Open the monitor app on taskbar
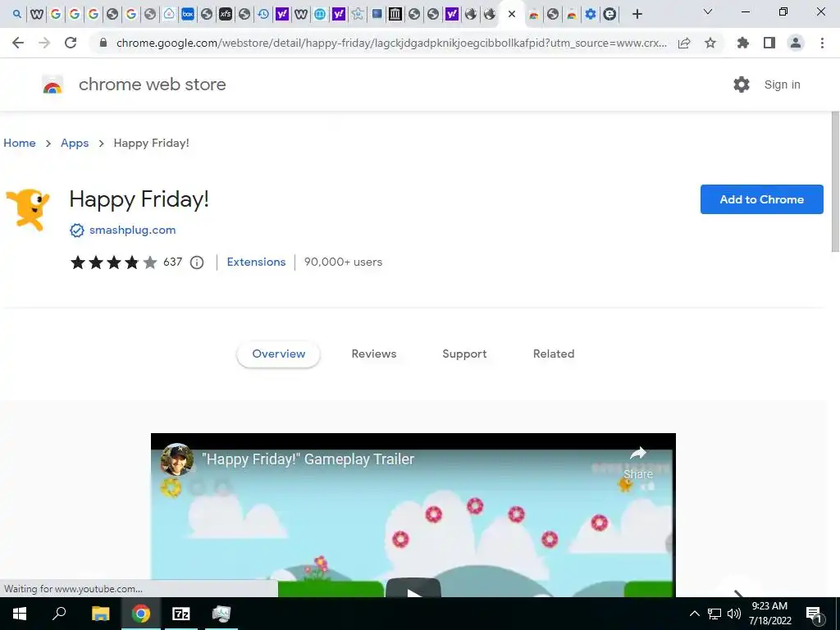840x630 pixels. 221,614
